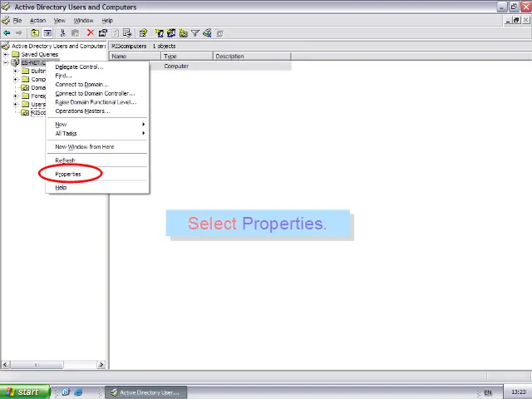Click the Windows Start button
Screen dimensions: 532x399
pyautogui.click(x=23, y=392)
